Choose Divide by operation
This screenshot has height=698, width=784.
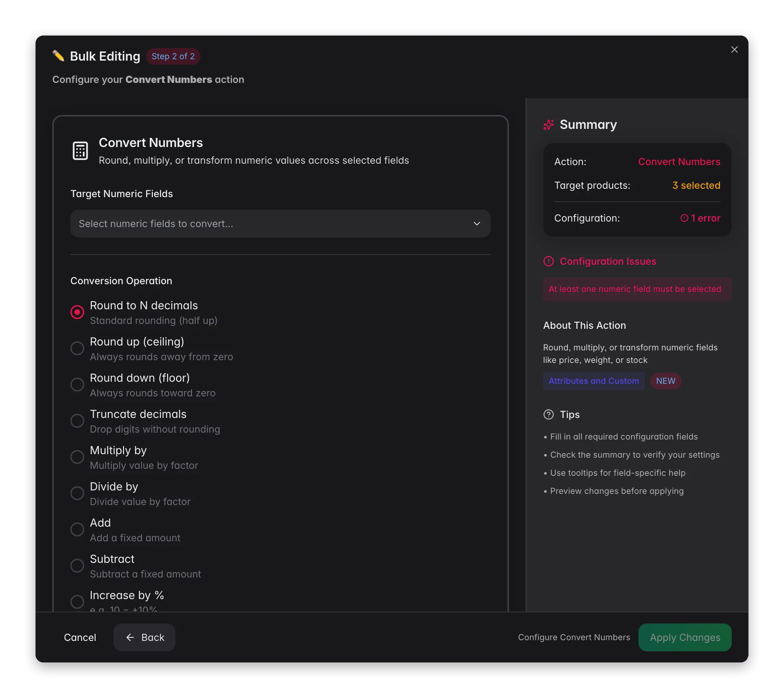pyautogui.click(x=77, y=493)
